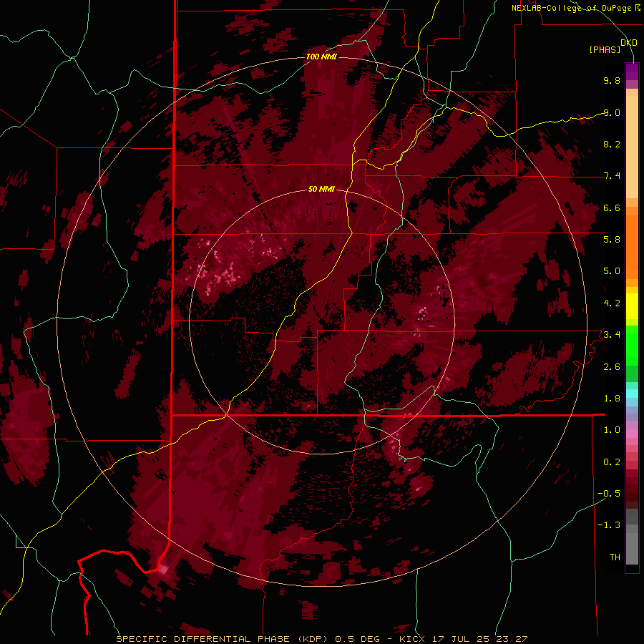Click the 5.0 legend value

point(612,271)
